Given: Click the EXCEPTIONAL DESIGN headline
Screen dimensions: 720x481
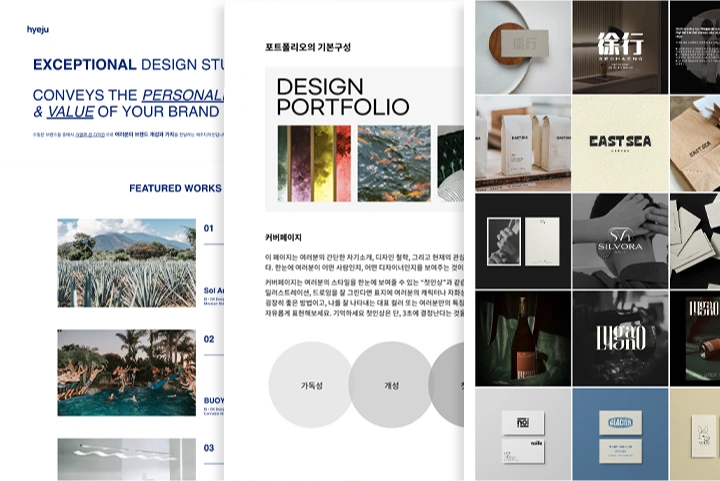Looking at the screenshot, I should (129, 65).
